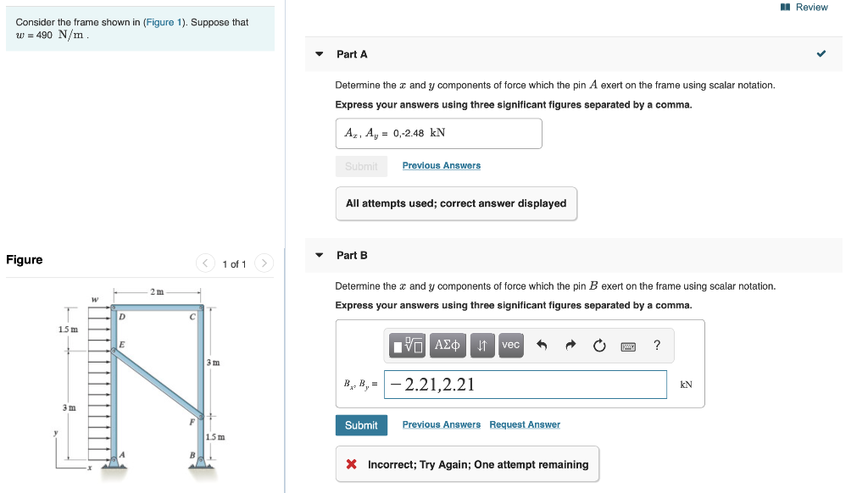Image resolution: width=868 pixels, height=493 pixels.
Task: Click the previous figure navigation arrow
Action: point(205,263)
